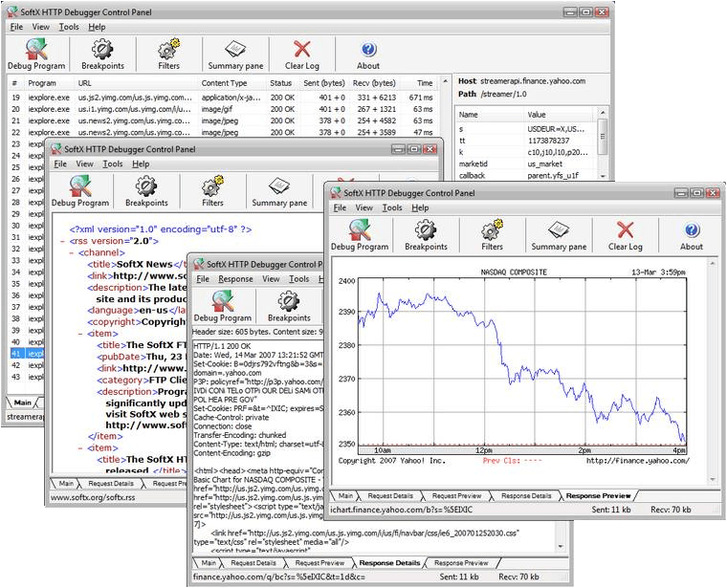The height and width of the screenshot is (588, 727).
Task: Open Response menu in Response Details window
Action: (235, 279)
